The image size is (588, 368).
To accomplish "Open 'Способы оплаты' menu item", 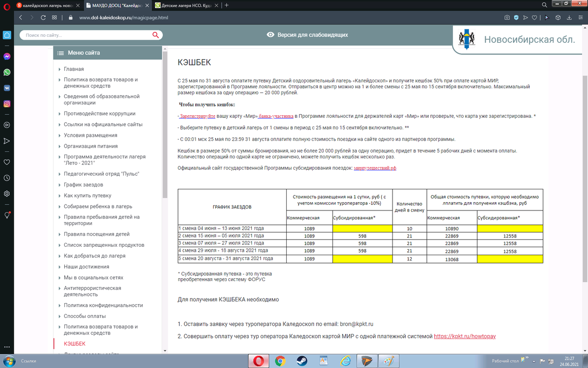I will click(x=85, y=316).
